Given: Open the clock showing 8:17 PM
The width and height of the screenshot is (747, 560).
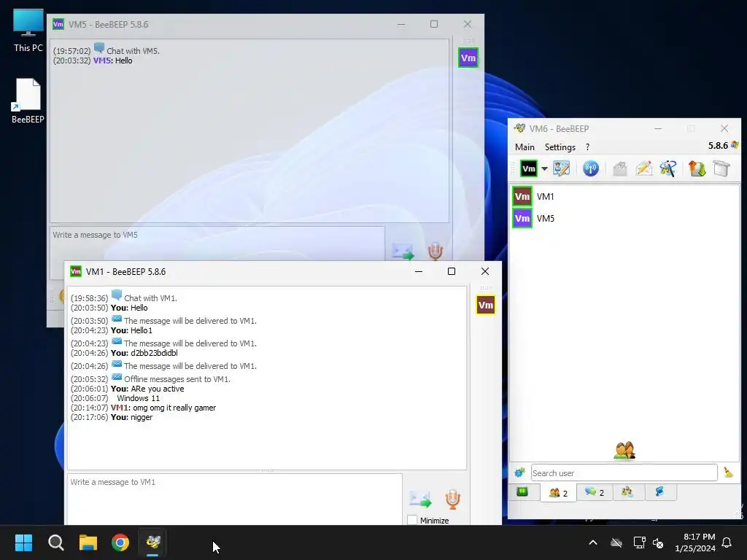Looking at the screenshot, I should pos(695,542).
